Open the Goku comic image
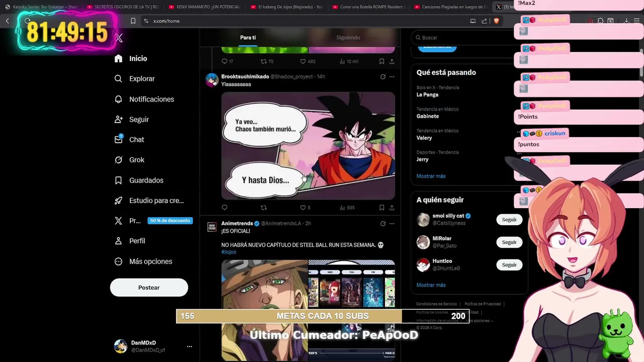Screen dimensions: 644x362 308,145
